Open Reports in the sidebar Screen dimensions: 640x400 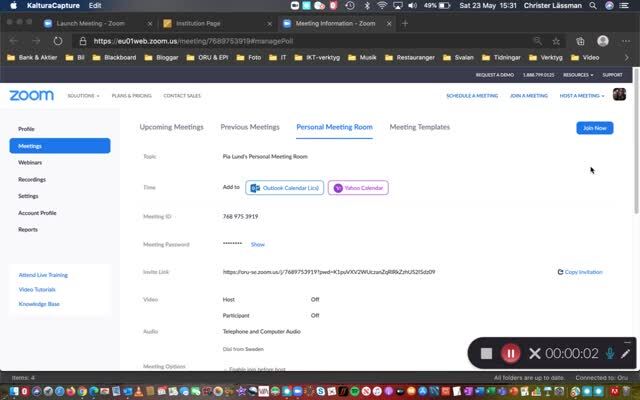click(28, 229)
